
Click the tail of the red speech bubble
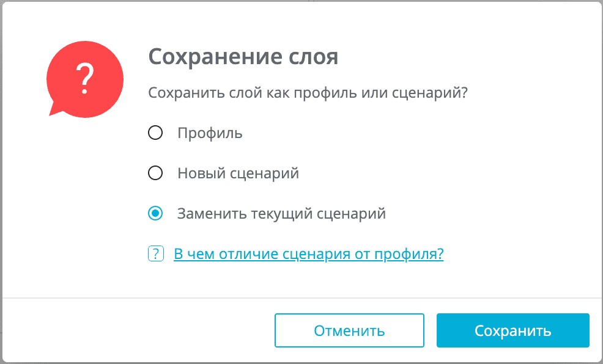coord(54,109)
